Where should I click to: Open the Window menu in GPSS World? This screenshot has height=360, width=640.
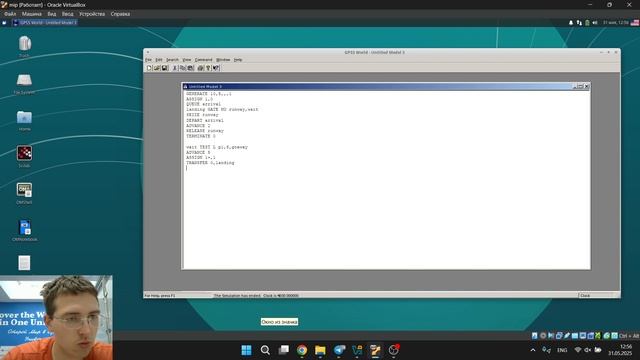click(x=223, y=60)
